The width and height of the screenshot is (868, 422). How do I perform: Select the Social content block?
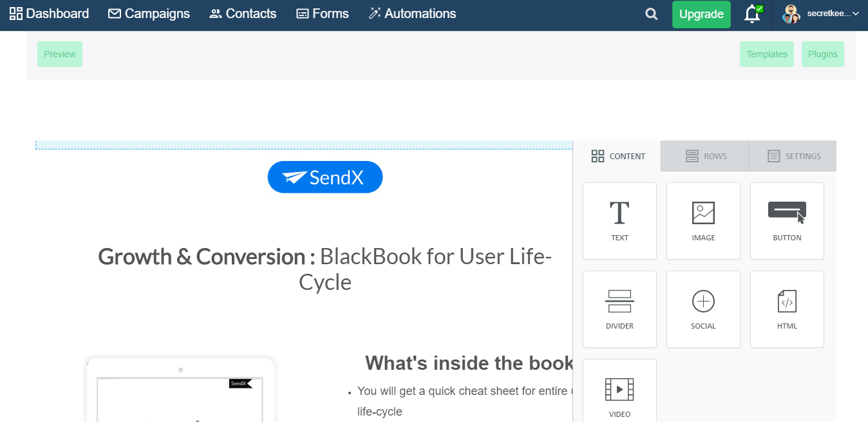pyautogui.click(x=703, y=309)
